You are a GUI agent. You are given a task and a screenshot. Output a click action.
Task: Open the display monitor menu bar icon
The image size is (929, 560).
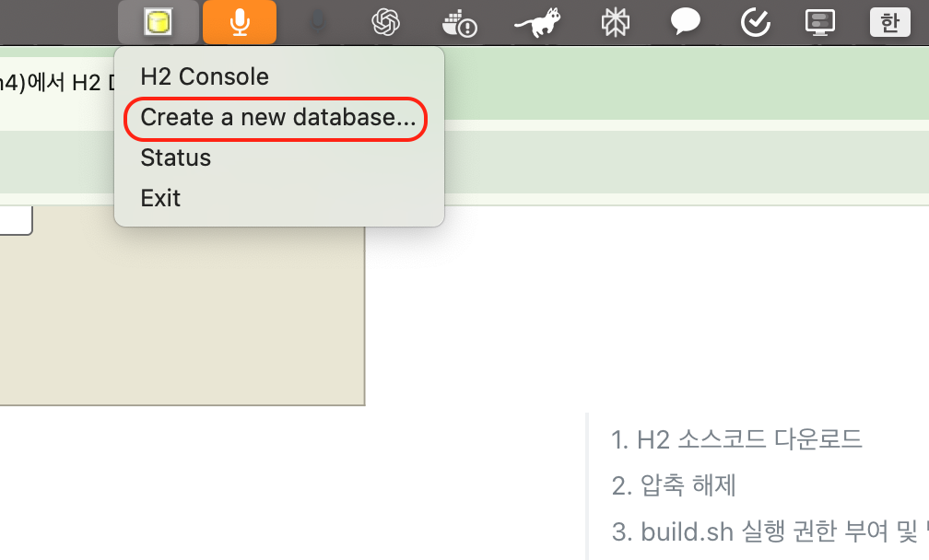point(820,22)
